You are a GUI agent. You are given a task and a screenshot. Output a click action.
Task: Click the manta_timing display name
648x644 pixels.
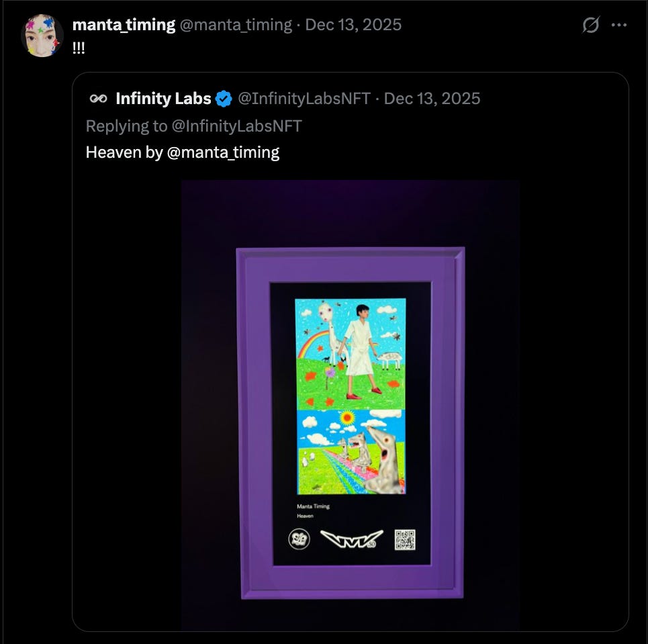[x=124, y=25]
